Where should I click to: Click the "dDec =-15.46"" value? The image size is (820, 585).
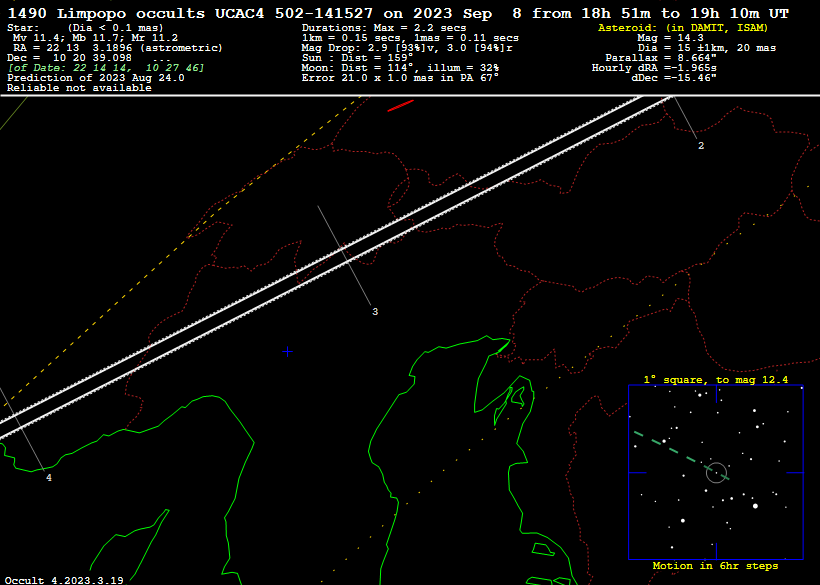pos(674,78)
